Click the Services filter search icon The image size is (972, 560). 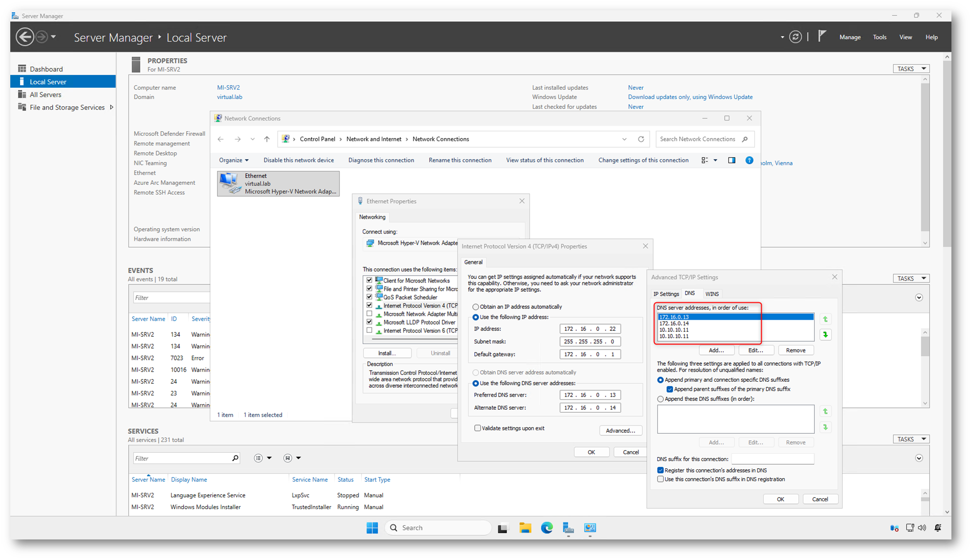235,458
